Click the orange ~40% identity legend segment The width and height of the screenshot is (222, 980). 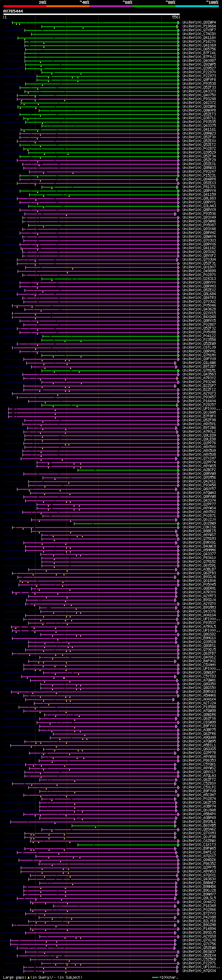[x=68, y=6]
